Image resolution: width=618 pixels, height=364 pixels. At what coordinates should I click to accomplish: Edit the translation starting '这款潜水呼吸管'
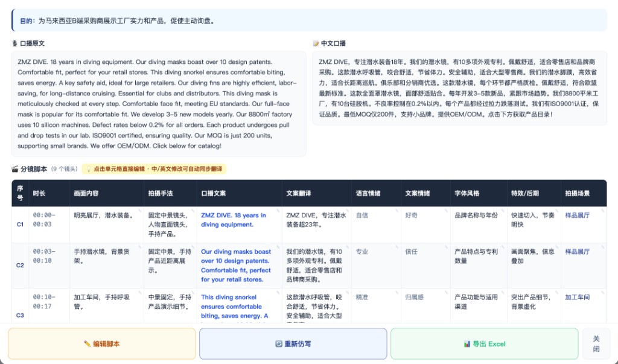tap(316, 306)
